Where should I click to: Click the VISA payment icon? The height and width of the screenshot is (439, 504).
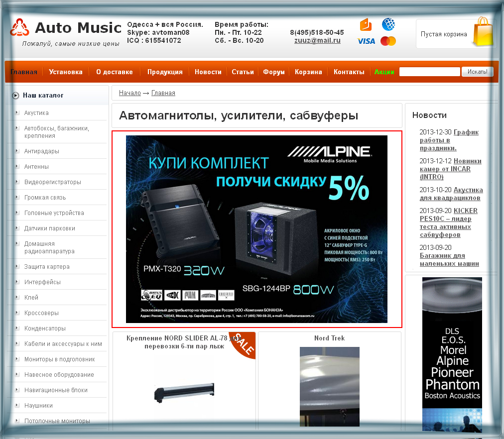click(x=366, y=41)
